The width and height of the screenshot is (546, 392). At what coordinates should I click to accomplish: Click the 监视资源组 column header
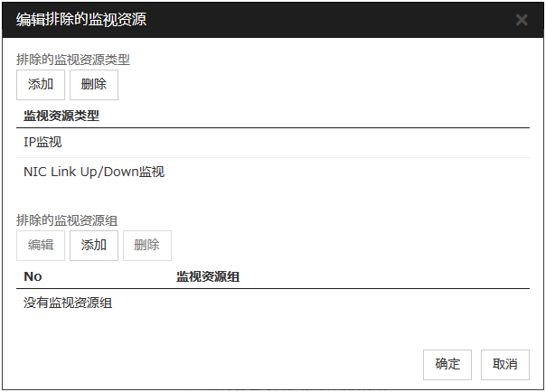point(208,275)
